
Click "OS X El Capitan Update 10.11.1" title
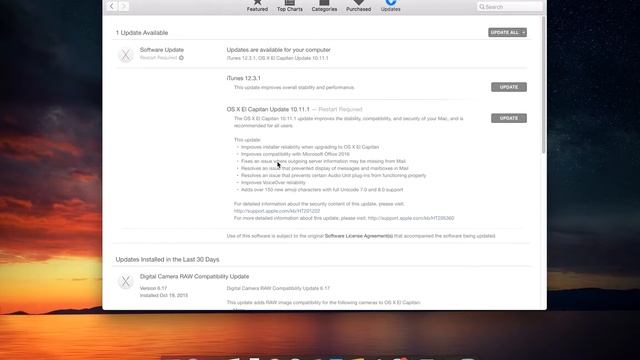click(x=268, y=109)
